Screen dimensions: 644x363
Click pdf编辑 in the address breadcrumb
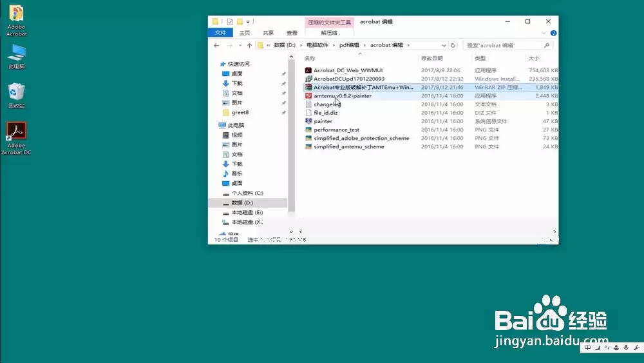[x=349, y=45]
